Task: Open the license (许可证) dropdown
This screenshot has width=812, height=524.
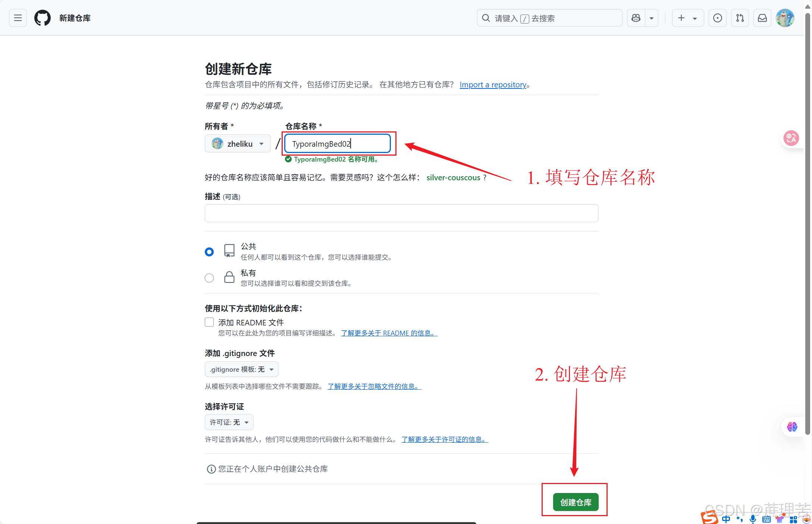Action: pos(229,422)
